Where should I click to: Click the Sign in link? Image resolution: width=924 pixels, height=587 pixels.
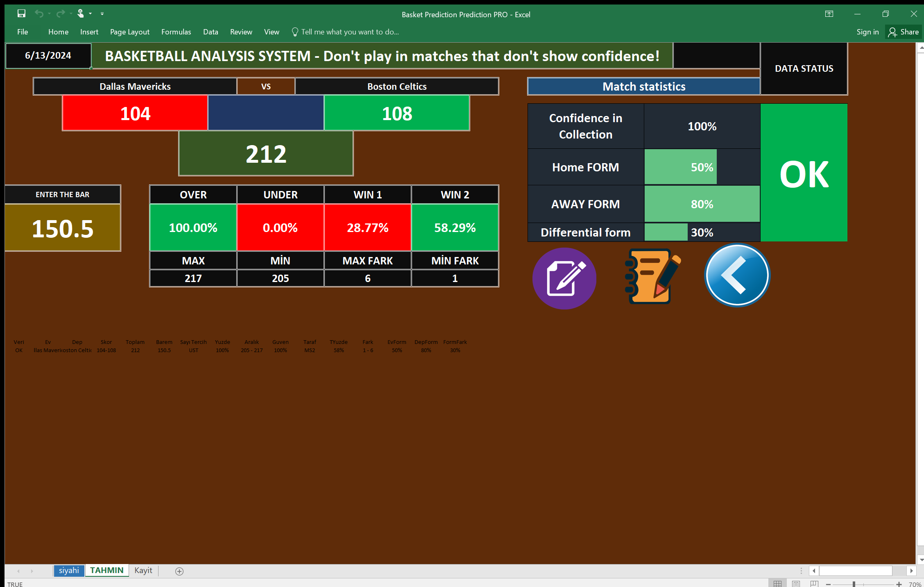867,32
